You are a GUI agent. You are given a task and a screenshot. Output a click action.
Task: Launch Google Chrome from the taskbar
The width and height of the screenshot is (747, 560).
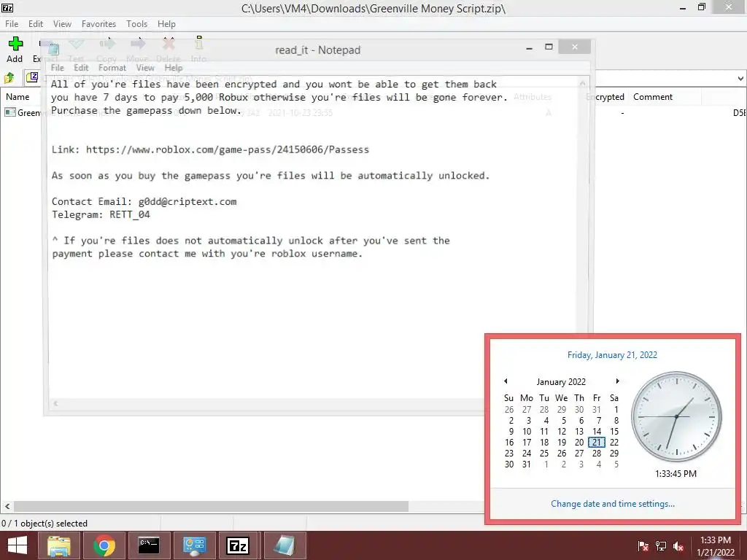coord(104,545)
